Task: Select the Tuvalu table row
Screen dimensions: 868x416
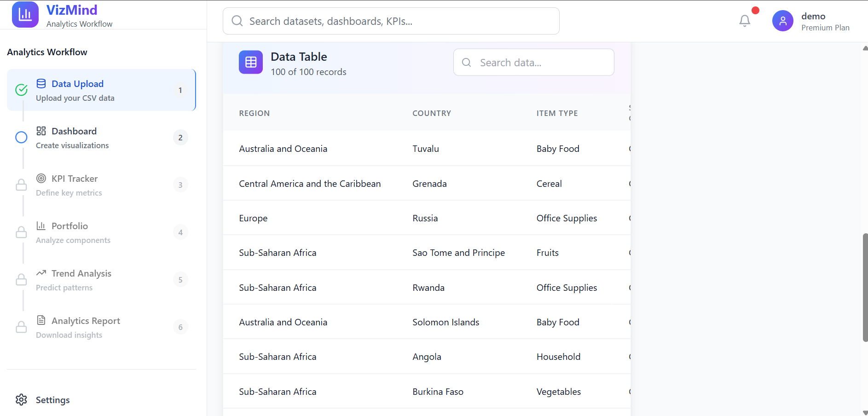Action: [x=426, y=149]
